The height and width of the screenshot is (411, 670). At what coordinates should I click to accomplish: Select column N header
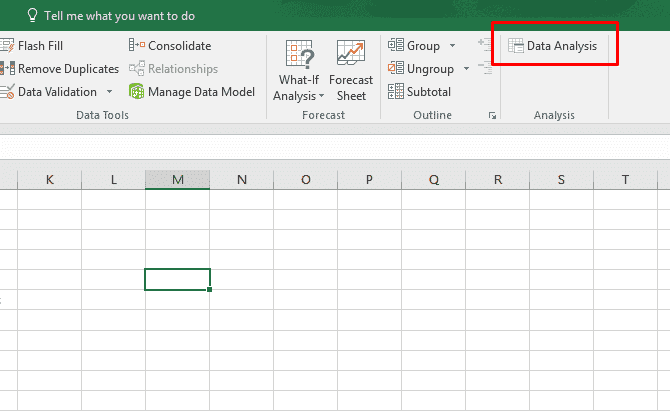[241, 179]
